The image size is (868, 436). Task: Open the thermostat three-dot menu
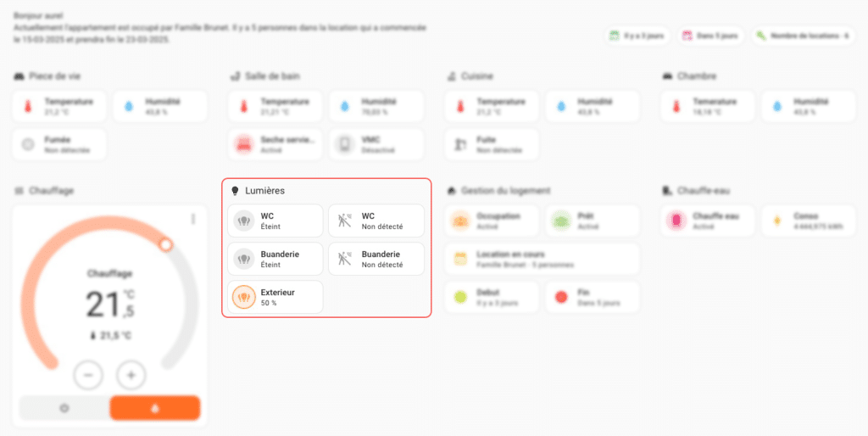tap(193, 219)
